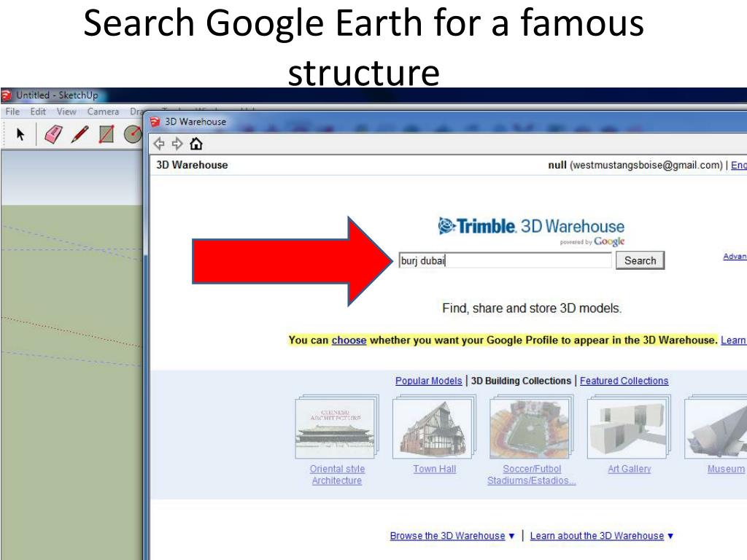Select the 3D Building Collections tab
This screenshot has width=747, height=560.
point(521,381)
